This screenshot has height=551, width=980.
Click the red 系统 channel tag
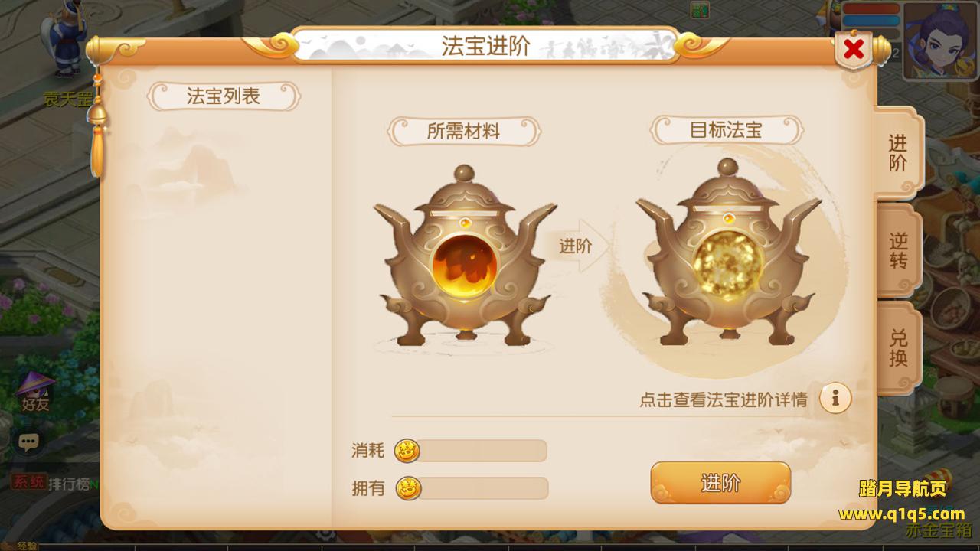tap(28, 483)
